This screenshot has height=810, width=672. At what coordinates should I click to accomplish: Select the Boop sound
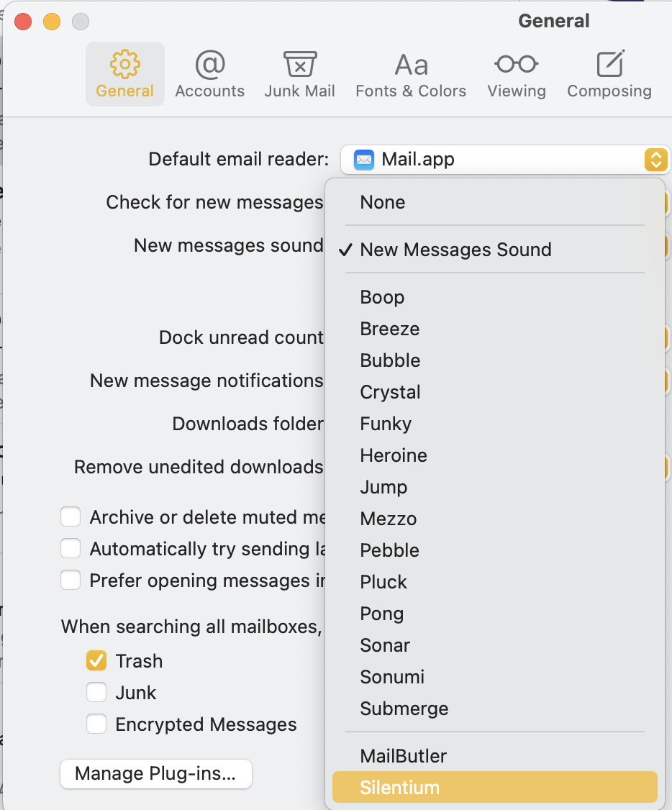tap(495, 297)
